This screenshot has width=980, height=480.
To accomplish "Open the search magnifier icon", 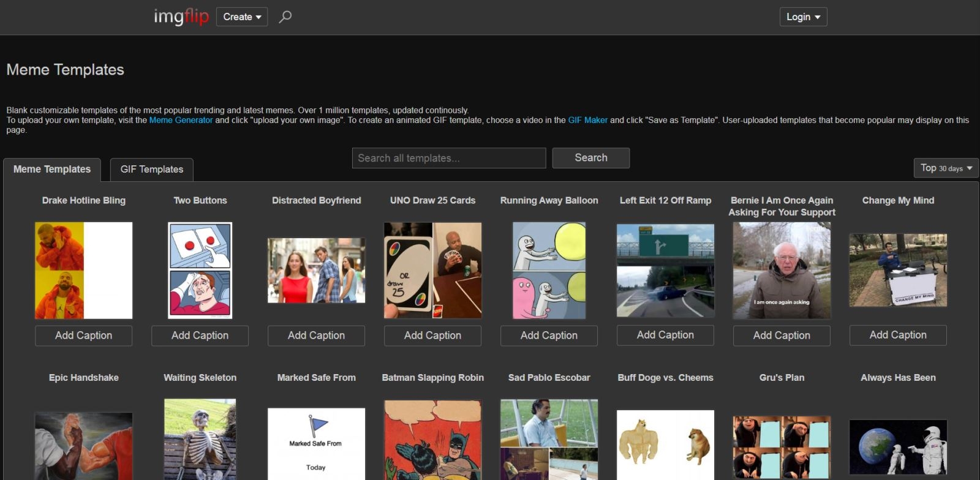I will (285, 17).
